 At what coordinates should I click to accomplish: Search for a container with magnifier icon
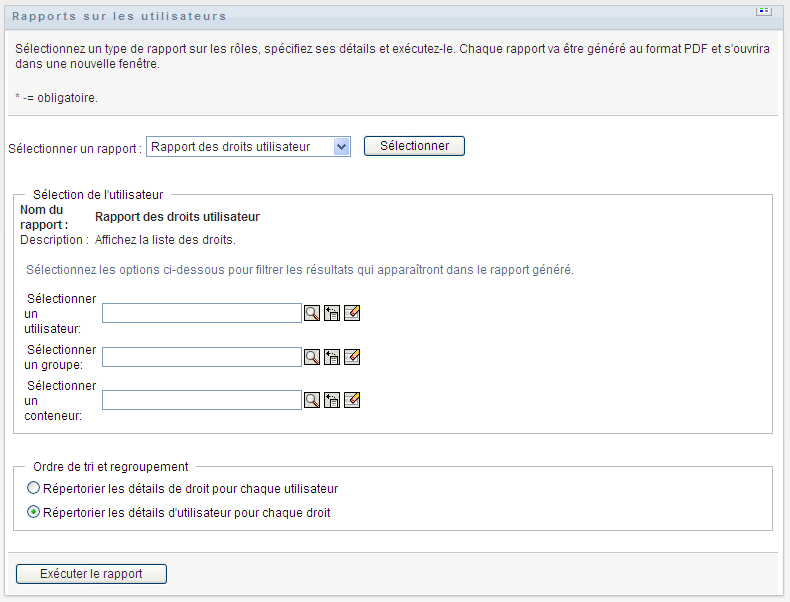pyautogui.click(x=312, y=400)
